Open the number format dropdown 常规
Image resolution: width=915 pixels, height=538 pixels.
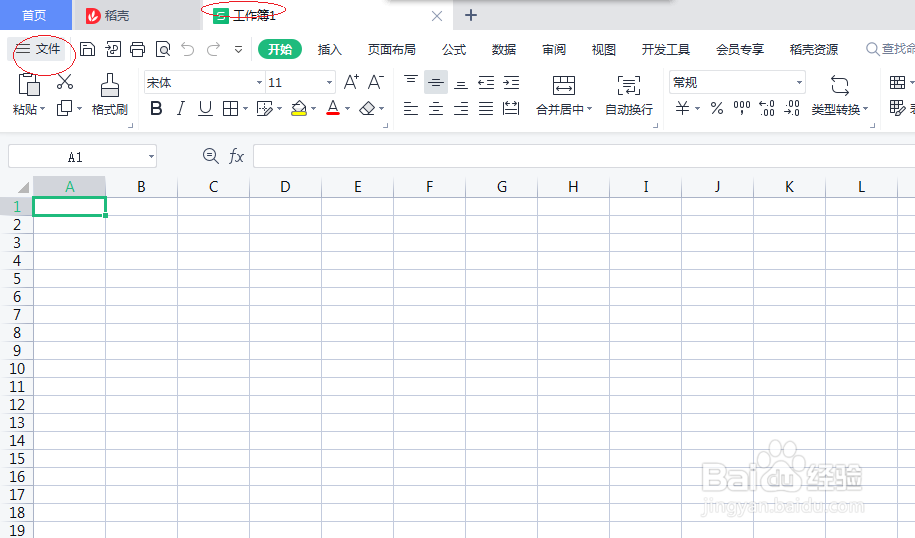(x=799, y=83)
